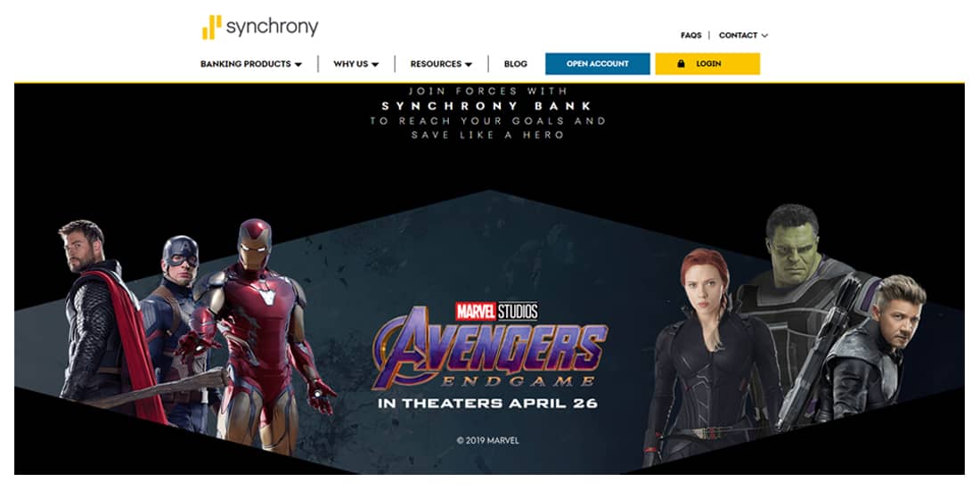Viewport: 980px width, 490px height.
Task: Expand the Resources dropdown arrow
Action: click(468, 64)
